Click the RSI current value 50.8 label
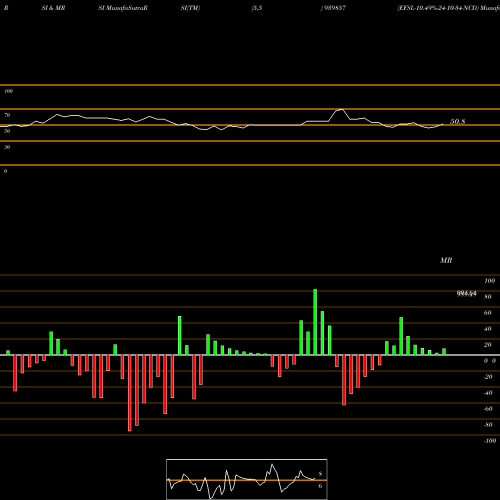500x500 pixels. 457,122
